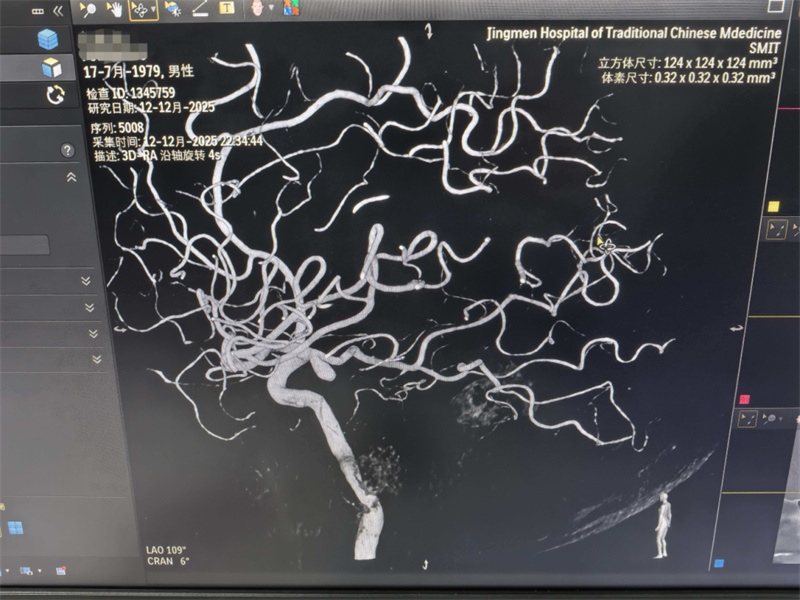
Task: Open the Windows Start button
Action: [15, 527]
